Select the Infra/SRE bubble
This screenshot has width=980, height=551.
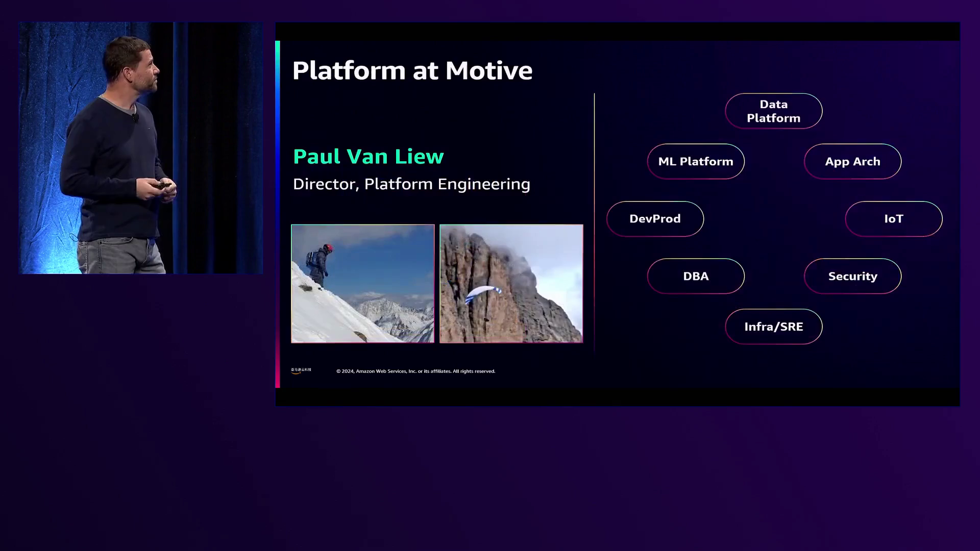tap(773, 327)
